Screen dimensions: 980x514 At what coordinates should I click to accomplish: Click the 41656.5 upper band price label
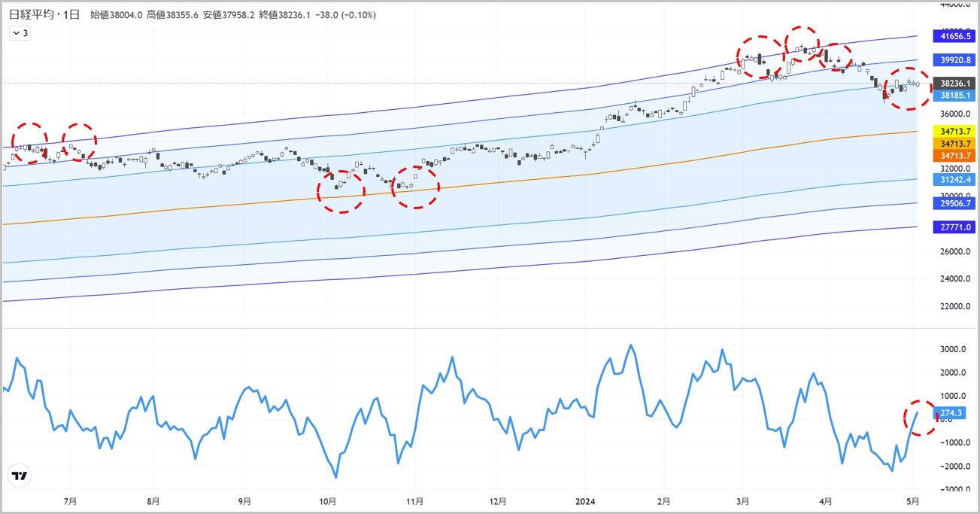954,35
